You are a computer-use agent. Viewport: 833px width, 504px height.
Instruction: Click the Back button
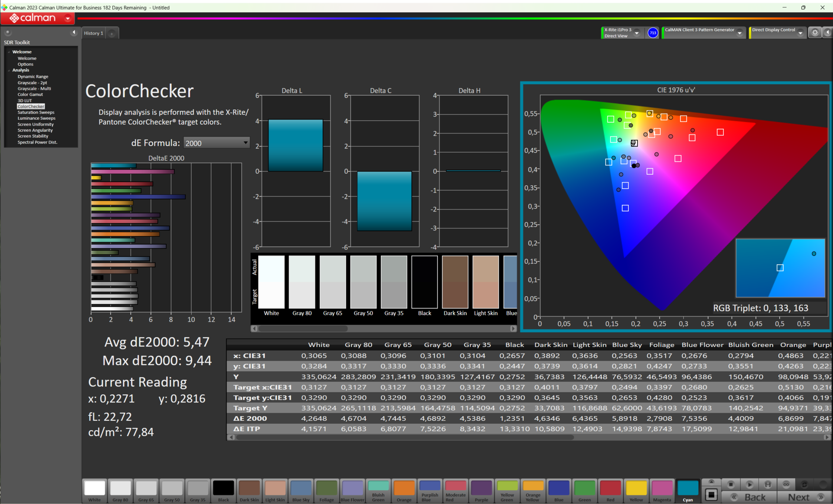(754, 497)
